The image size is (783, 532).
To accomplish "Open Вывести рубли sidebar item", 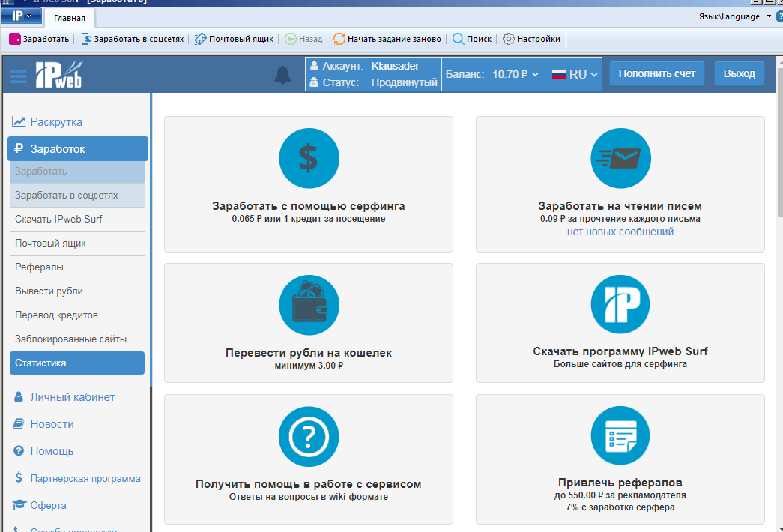I will point(77,291).
